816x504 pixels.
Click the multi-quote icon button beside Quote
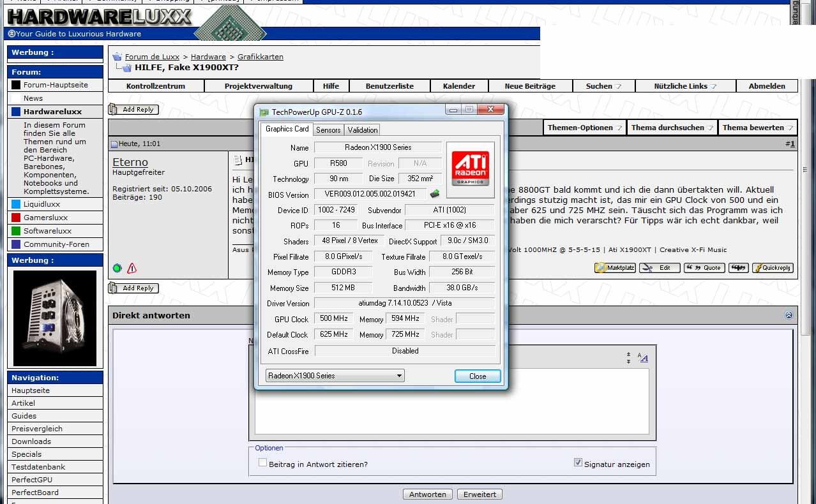(738, 268)
